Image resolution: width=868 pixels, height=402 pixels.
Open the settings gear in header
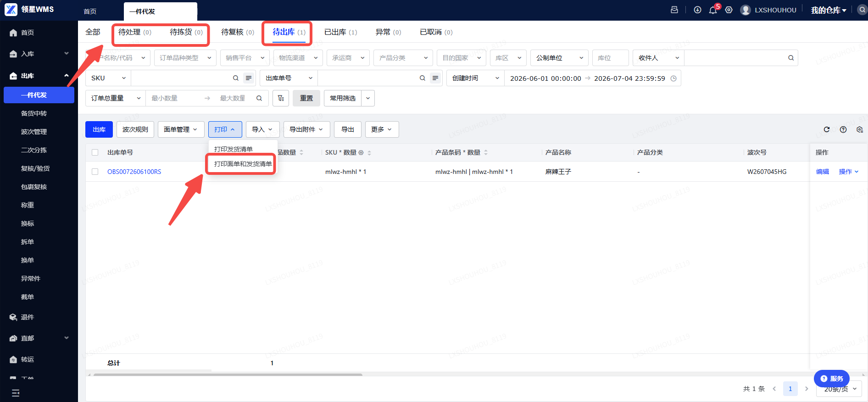tap(729, 10)
